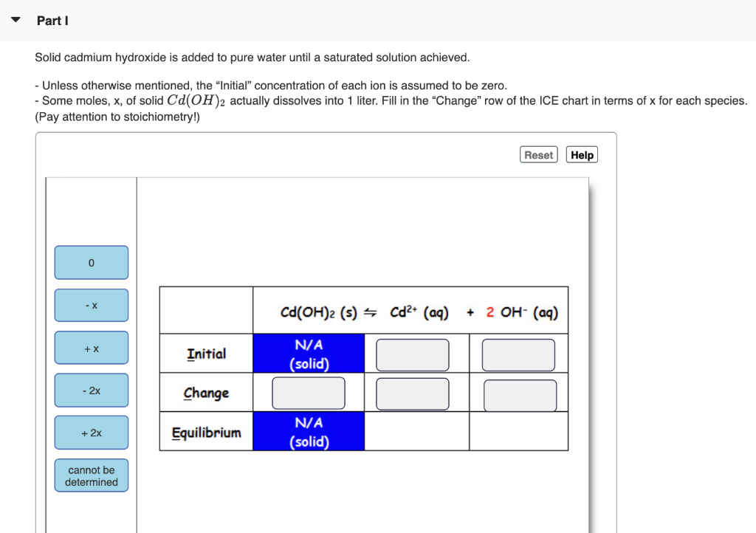Click the 'Part I' heading text

tap(52, 21)
